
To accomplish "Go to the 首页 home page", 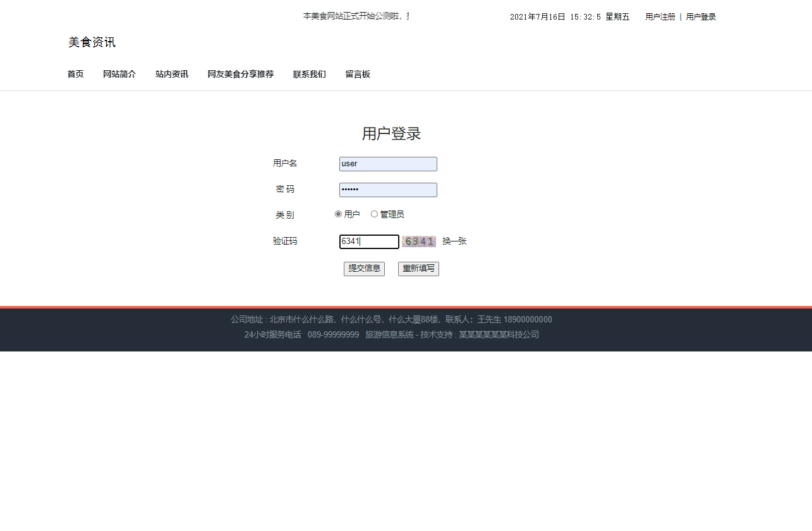I will coord(75,74).
